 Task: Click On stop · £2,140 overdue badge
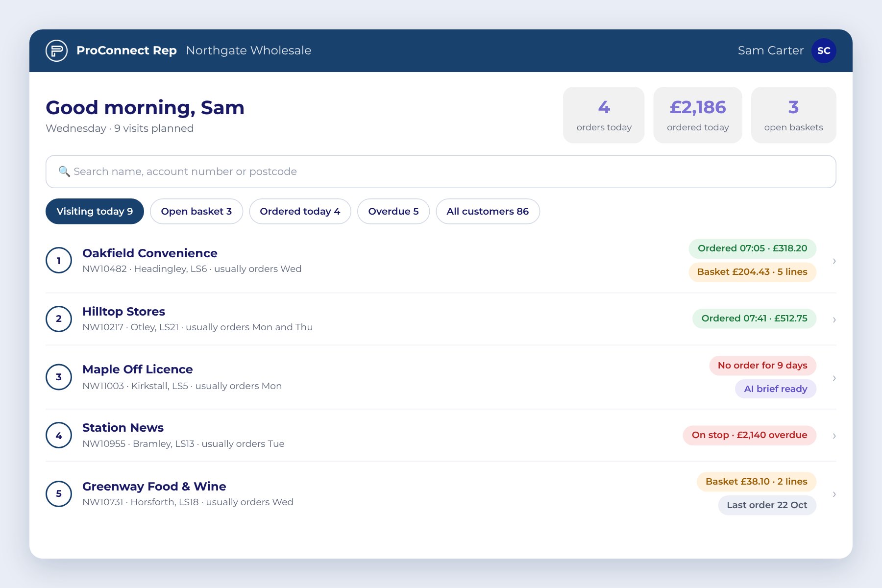click(x=749, y=435)
